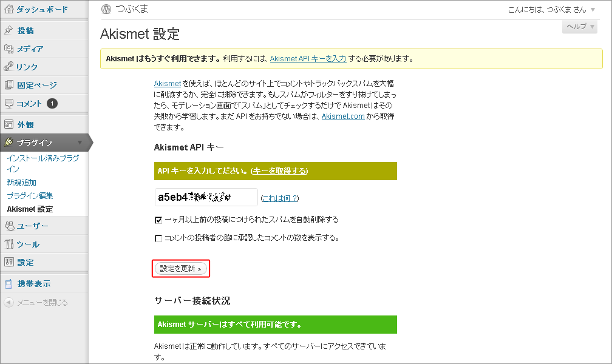Image resolution: width=612 pixels, height=364 pixels.
Task: Click the pushpin icon beside 投稿
Action: pos(8,30)
